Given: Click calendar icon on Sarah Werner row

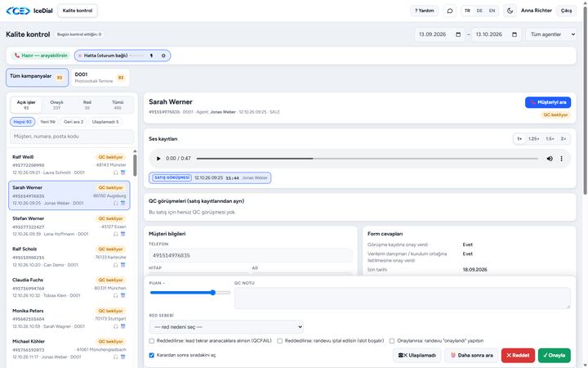Looking at the screenshot, I should [x=123, y=203].
